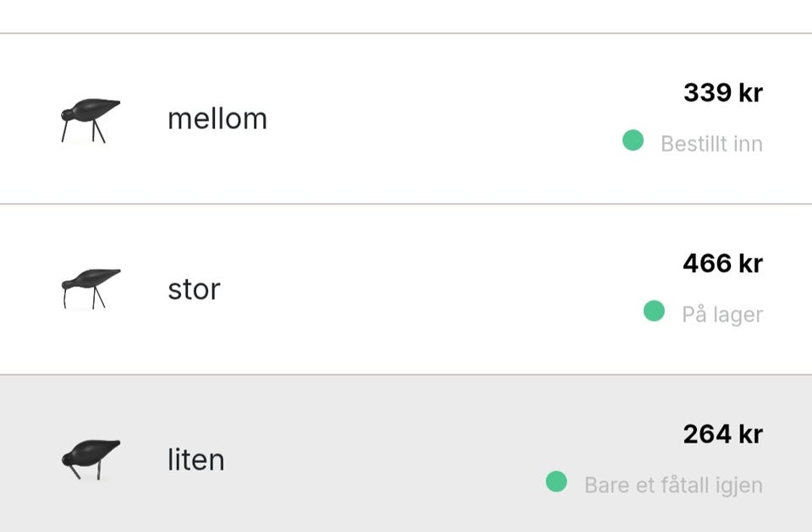Click the 339 kr price
The height and width of the screenshot is (532, 812).
click(x=722, y=92)
